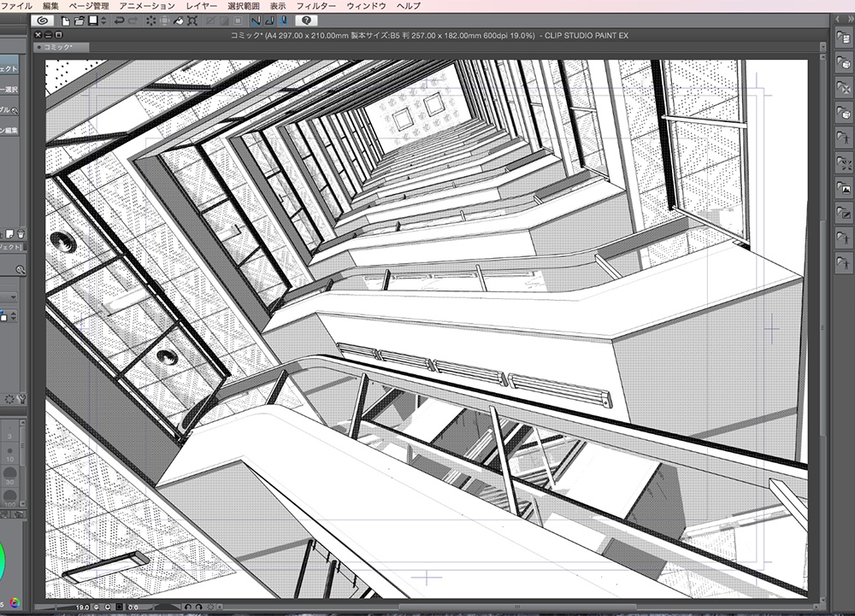The height and width of the screenshot is (616, 855).
Task: Open the save options stepper arrows
Action: pos(103,21)
